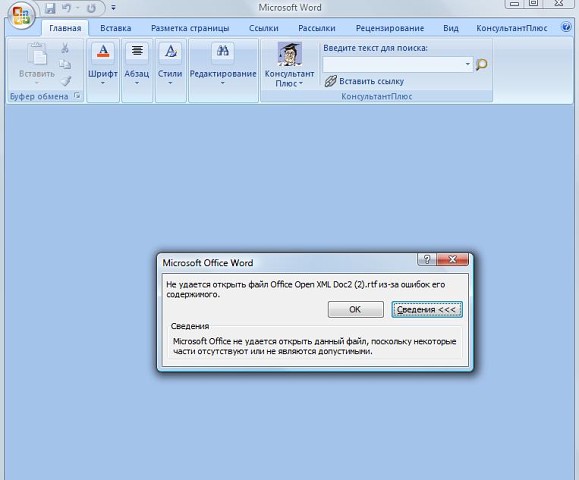Click the magnifier search icon in КонсультантПлюс group

pos(482,65)
